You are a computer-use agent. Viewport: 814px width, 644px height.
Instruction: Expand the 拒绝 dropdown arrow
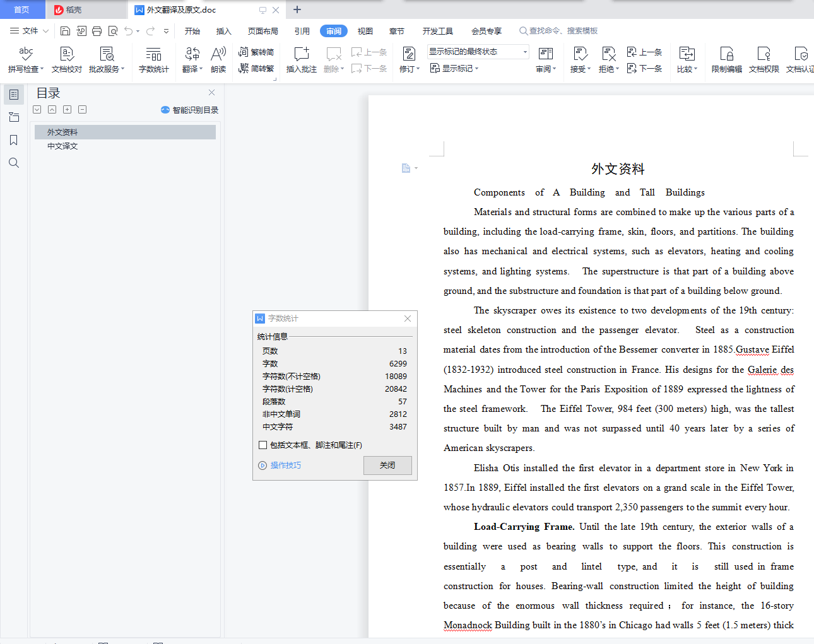pos(617,69)
